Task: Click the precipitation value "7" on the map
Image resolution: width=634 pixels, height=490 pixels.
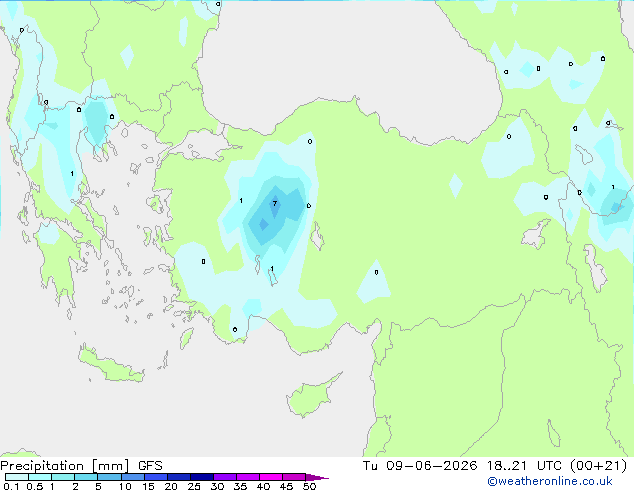Action: (x=275, y=203)
